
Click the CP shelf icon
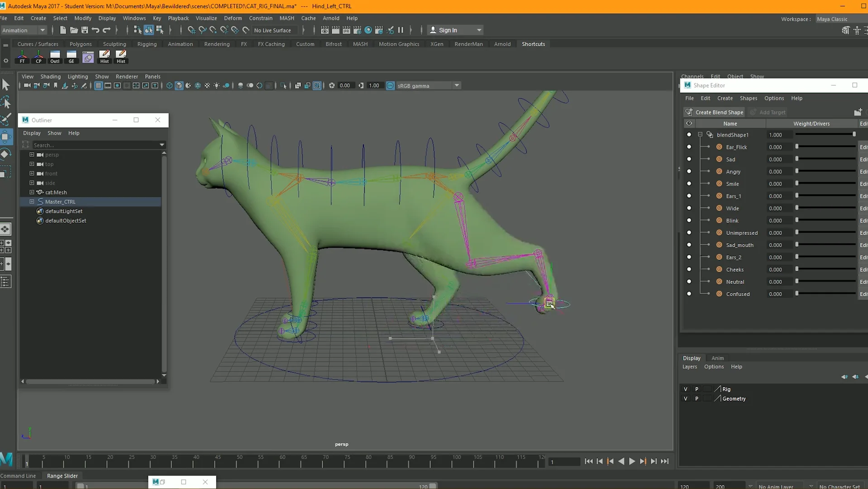click(38, 57)
